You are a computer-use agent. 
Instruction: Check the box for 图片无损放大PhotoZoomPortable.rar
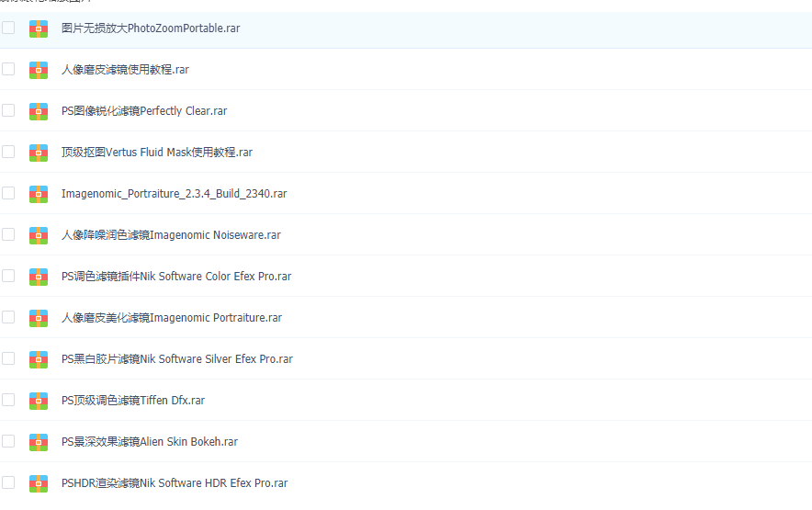[x=8, y=28]
